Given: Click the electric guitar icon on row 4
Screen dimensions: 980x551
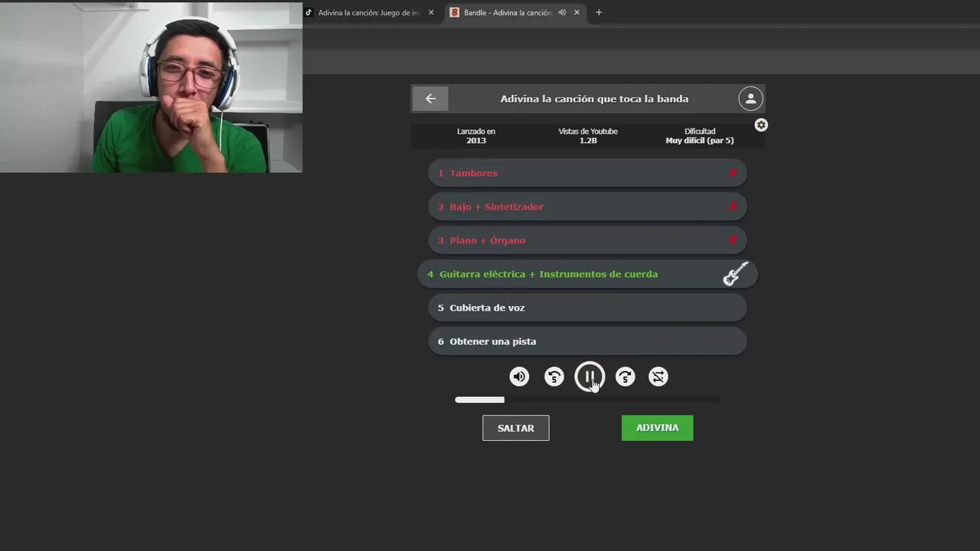Looking at the screenshot, I should click(736, 274).
